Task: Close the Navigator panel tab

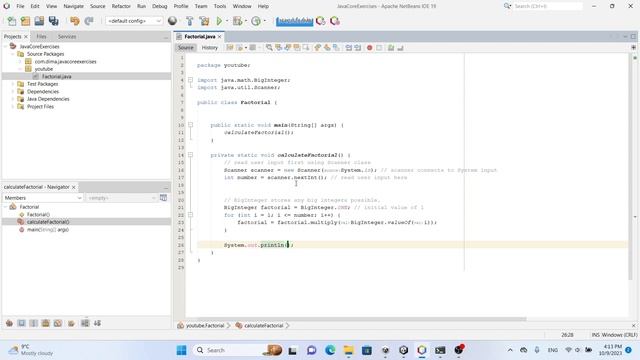Action: [x=74, y=187]
